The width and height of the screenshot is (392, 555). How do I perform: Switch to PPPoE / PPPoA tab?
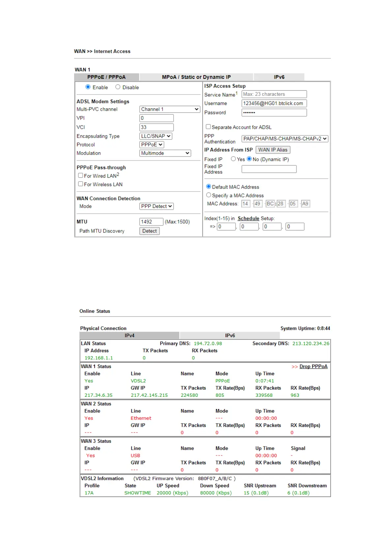tap(106, 77)
